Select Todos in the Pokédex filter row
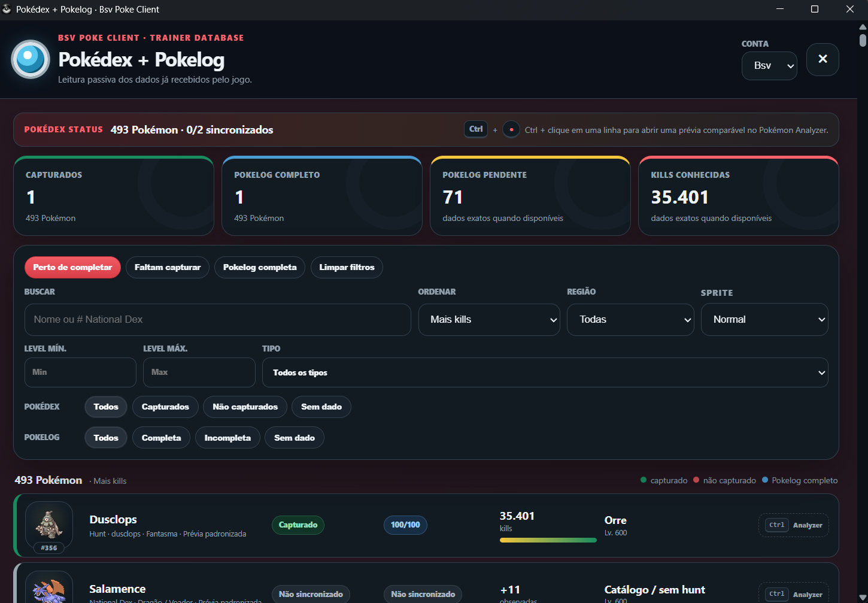This screenshot has width=868, height=603. pos(106,407)
